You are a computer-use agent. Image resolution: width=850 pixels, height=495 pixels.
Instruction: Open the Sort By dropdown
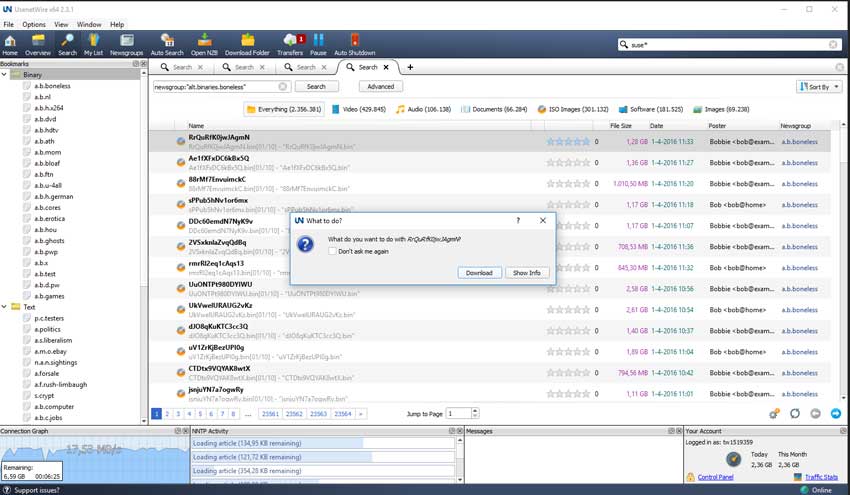click(x=819, y=87)
